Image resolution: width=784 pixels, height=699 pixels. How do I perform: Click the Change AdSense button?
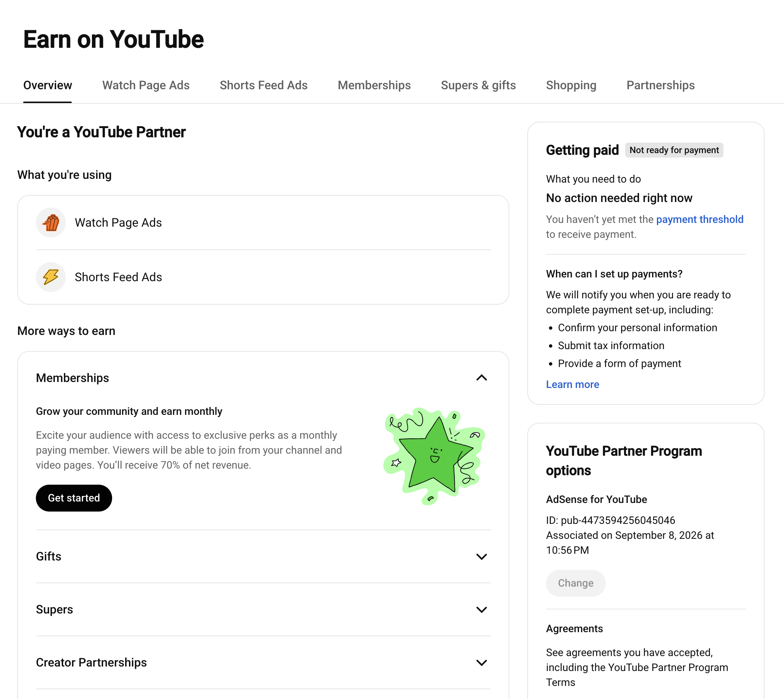point(576,583)
